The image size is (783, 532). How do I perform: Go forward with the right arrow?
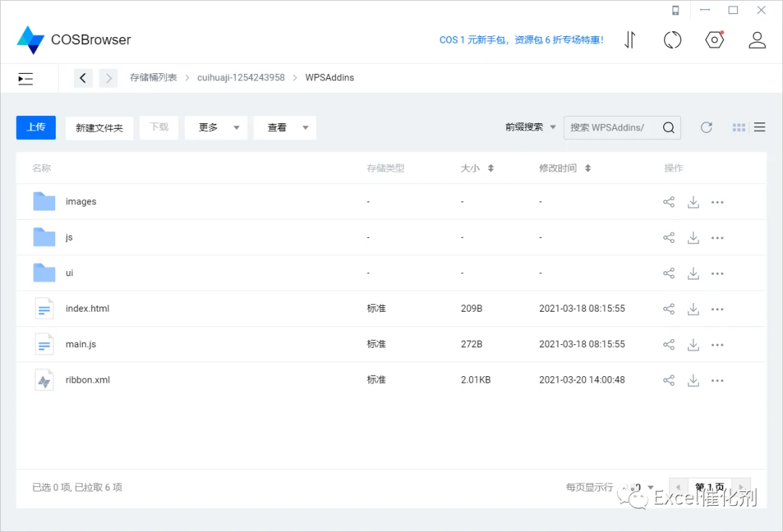108,78
